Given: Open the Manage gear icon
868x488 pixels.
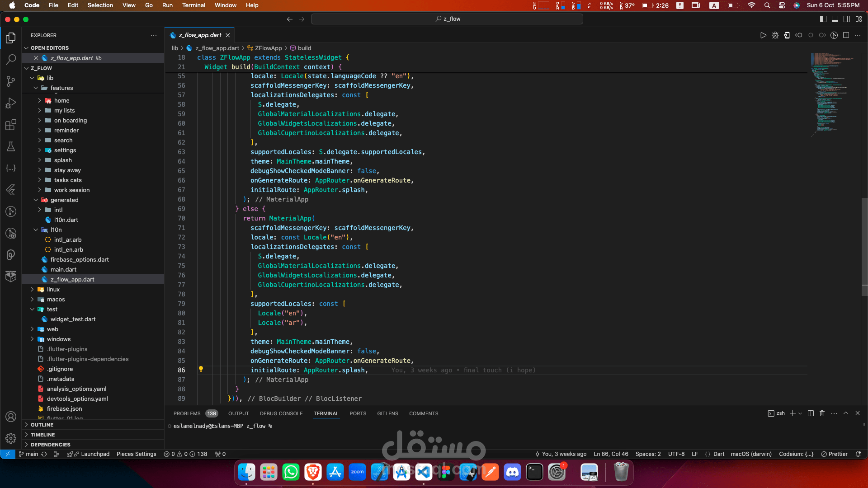Looking at the screenshot, I should point(11,438).
